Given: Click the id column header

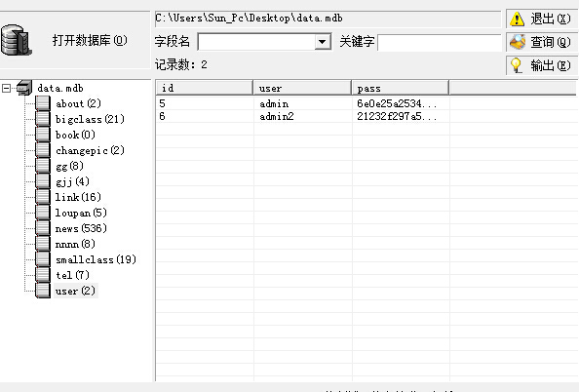Looking at the screenshot, I should (205, 88).
